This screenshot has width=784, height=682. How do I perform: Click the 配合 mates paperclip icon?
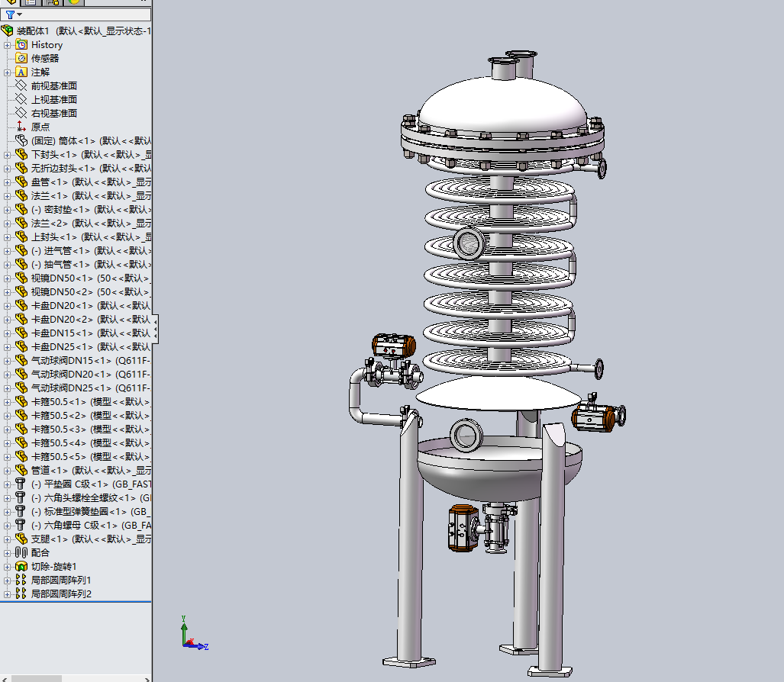point(21,552)
